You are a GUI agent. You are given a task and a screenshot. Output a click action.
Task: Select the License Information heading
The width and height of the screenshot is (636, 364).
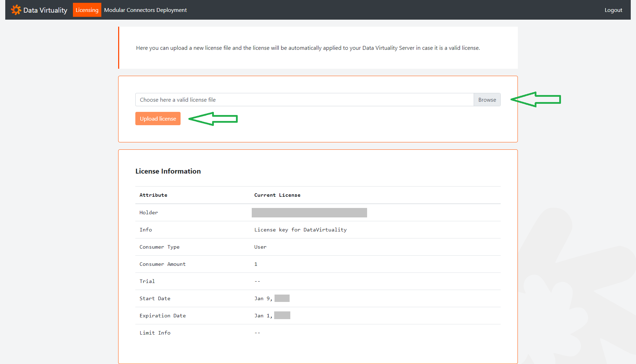point(168,171)
